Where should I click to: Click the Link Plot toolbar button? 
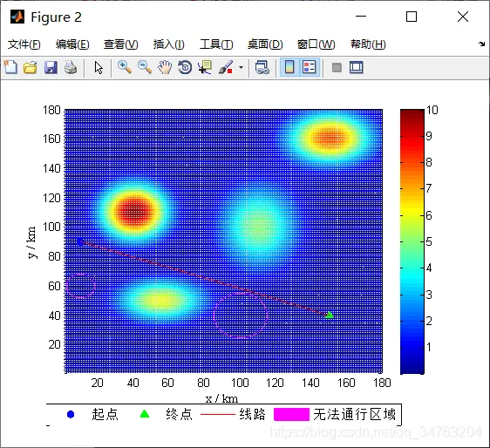(x=262, y=67)
